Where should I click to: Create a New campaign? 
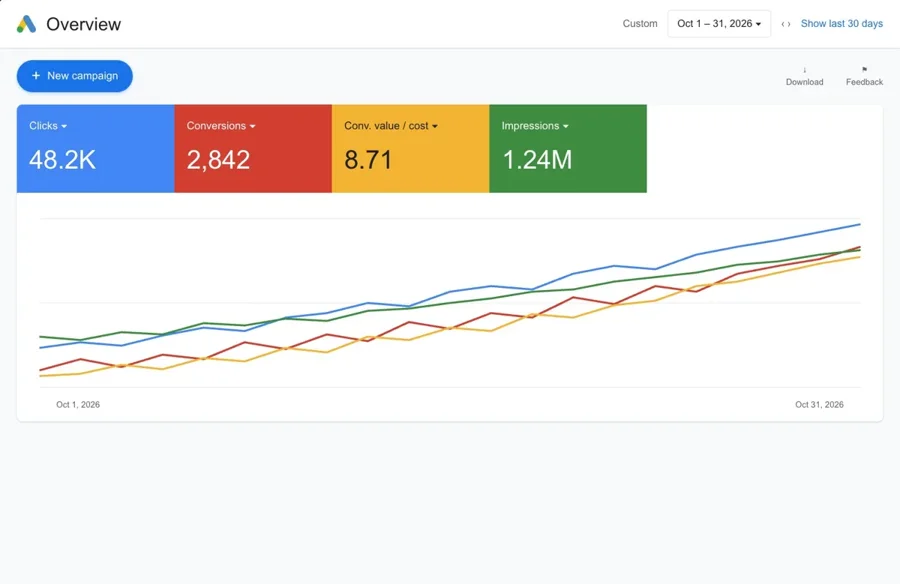tap(75, 76)
